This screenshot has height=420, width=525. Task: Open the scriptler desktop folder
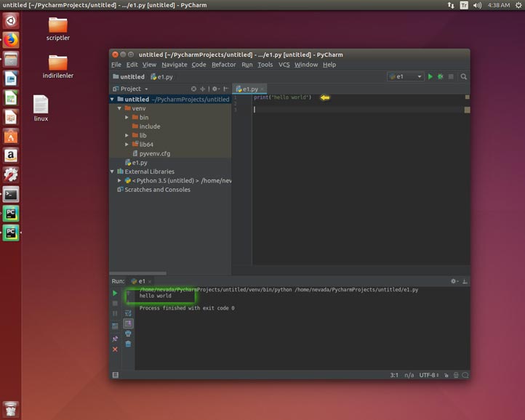coord(58,29)
